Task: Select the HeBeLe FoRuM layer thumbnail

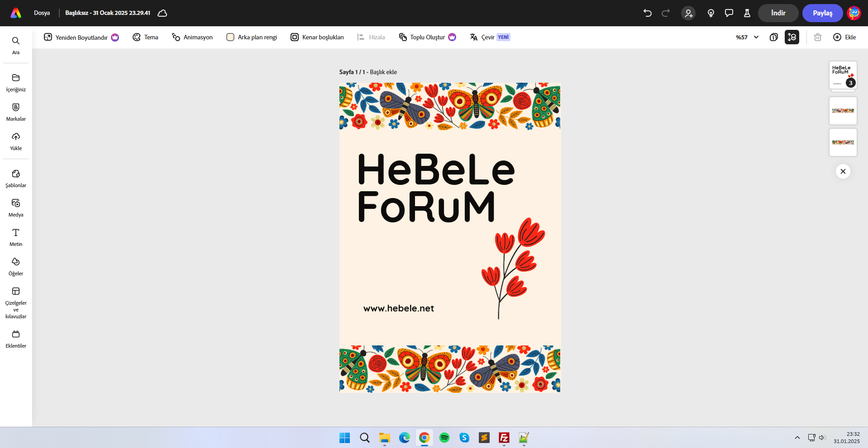Action: pyautogui.click(x=843, y=75)
